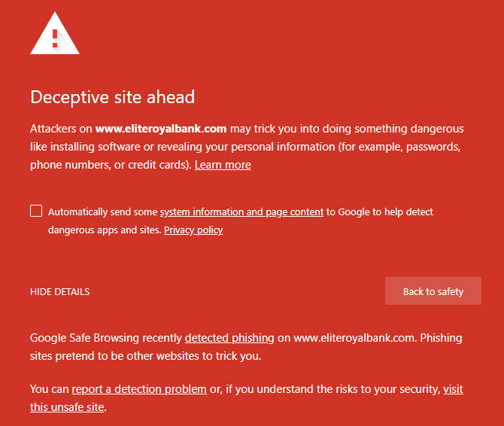
Task: Click report a detection problem link
Action: point(139,389)
